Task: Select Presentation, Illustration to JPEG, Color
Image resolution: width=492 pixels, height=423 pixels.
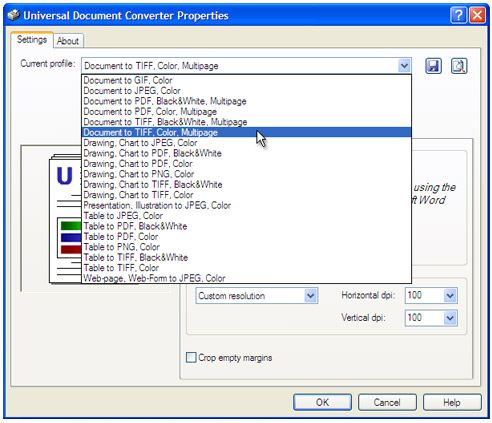Action: (x=246, y=205)
